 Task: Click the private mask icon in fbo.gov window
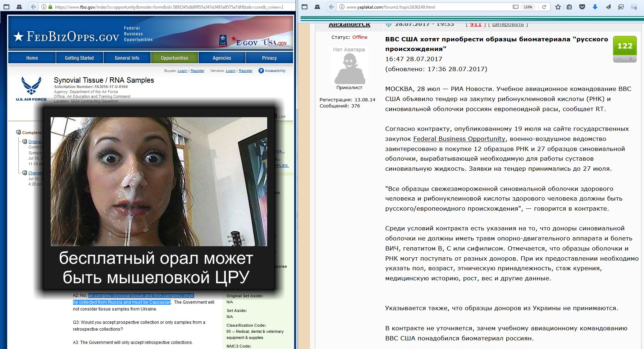[x=19, y=7]
